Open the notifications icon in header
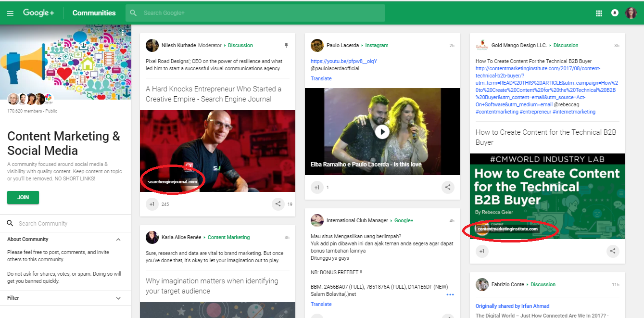The image size is (644, 318). (615, 13)
